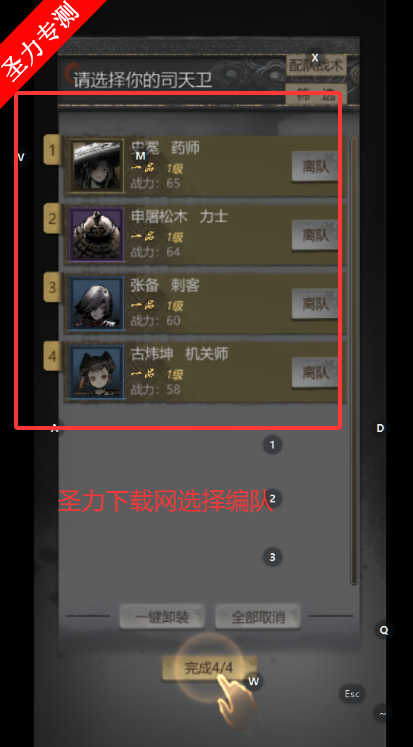
Task: Open the 筛选 filter
Action: 316,94
